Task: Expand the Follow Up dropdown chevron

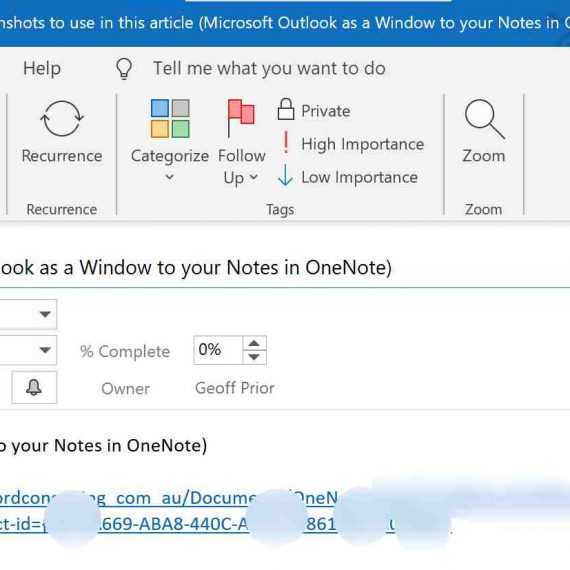Action: (254, 177)
